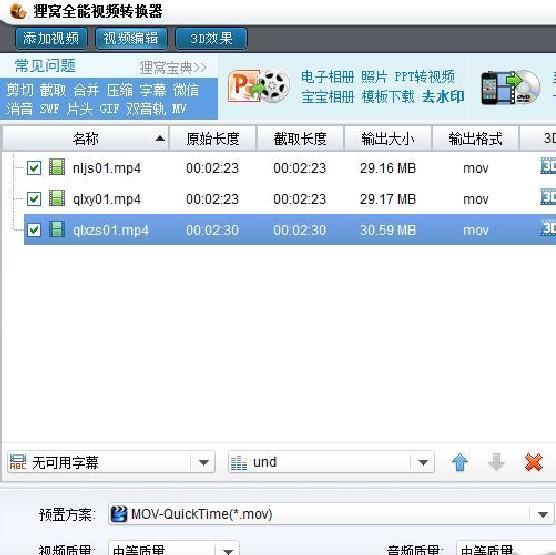Click the PPT-to-video film reel icon
This screenshot has width=556, height=555.
(x=258, y=86)
